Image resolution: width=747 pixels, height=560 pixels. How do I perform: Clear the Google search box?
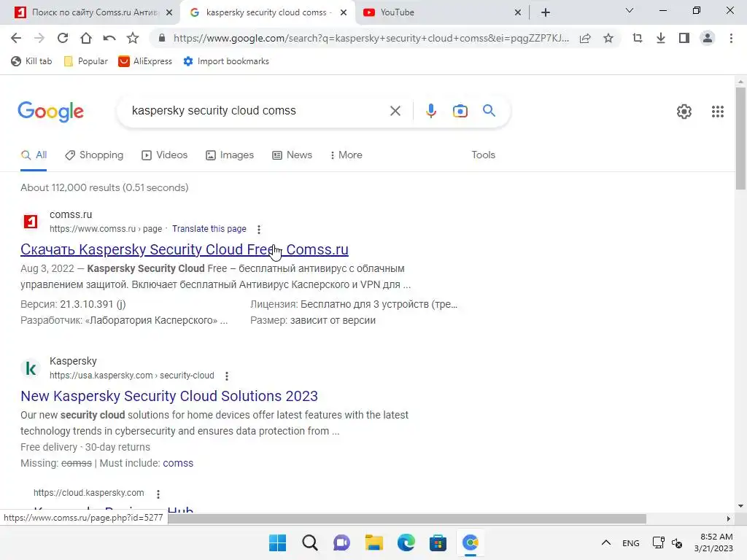tap(395, 111)
